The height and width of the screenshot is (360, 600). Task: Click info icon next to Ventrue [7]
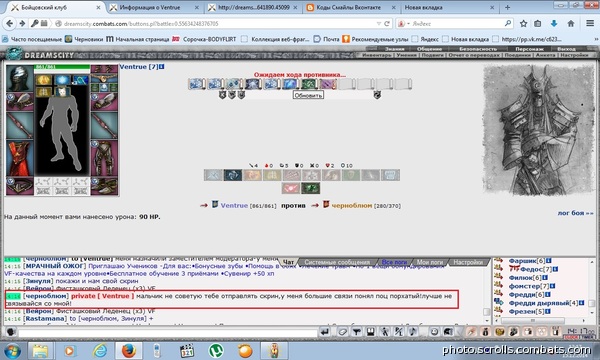(x=161, y=67)
